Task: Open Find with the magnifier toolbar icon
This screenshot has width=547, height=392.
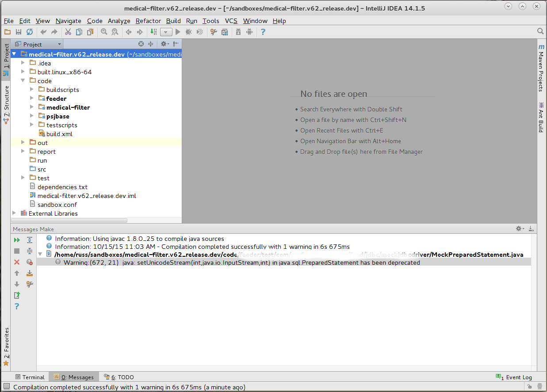Action: 104,32
